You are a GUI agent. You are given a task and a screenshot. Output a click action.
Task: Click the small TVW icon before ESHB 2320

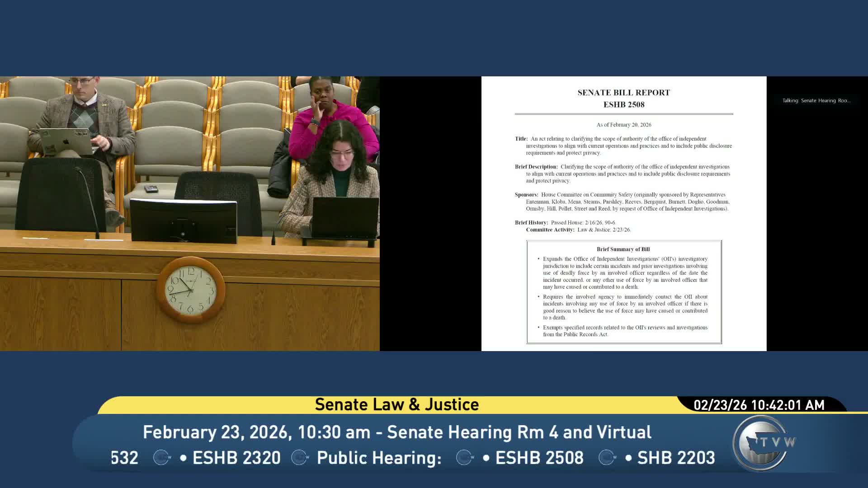click(162, 457)
